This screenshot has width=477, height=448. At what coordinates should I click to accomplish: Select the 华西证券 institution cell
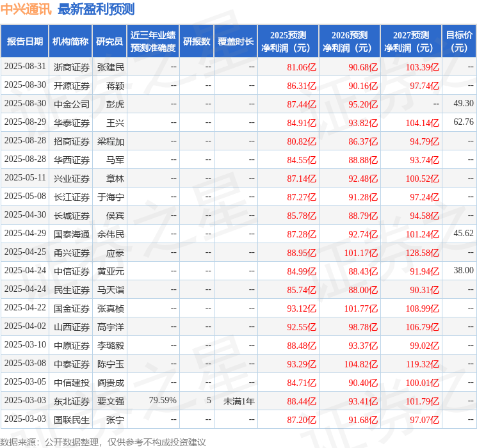(72, 160)
